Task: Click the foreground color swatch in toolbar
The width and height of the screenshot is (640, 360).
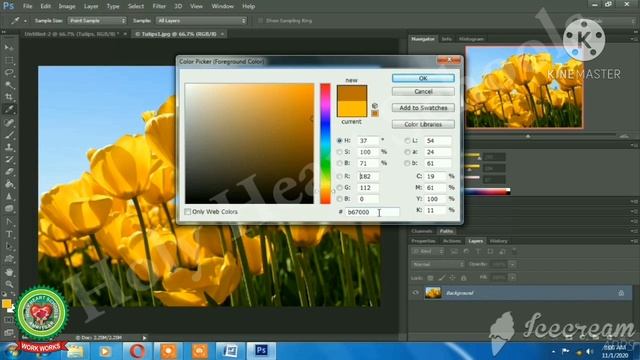Action: [6, 304]
